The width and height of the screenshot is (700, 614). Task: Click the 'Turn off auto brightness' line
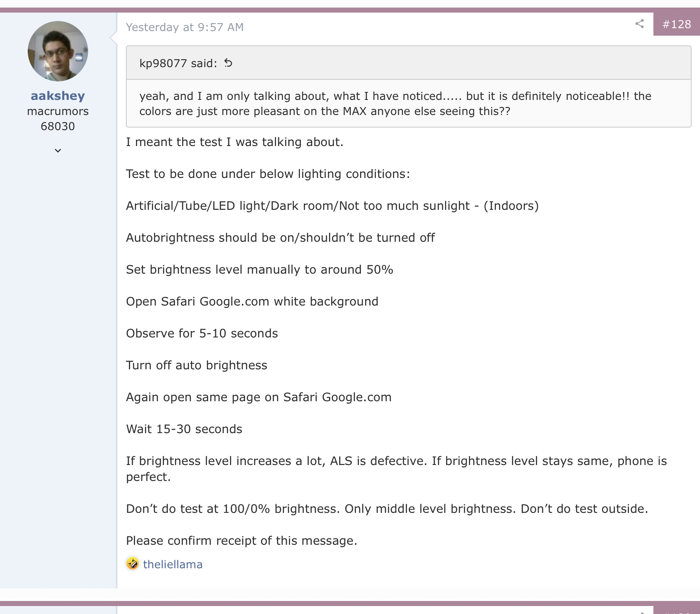pos(197,365)
